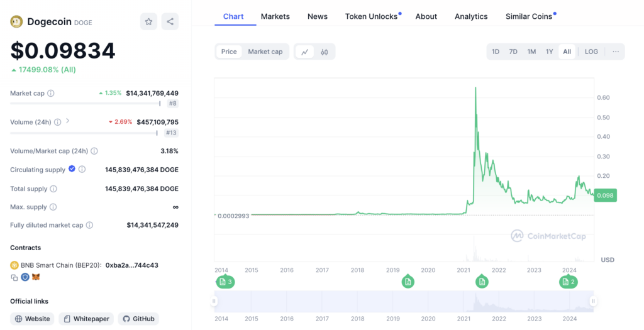Screen dimensions: 644x330
Task: Open the Markets tab
Action: (275, 16)
